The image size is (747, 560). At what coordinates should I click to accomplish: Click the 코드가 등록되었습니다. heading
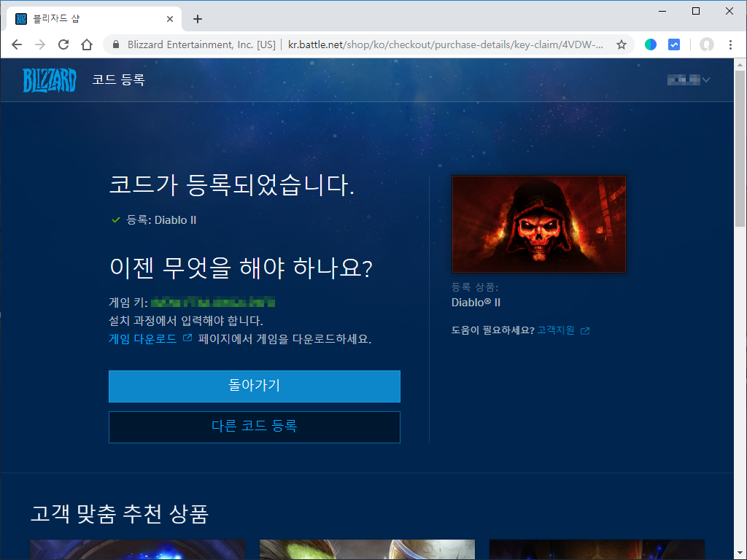pyautogui.click(x=232, y=184)
